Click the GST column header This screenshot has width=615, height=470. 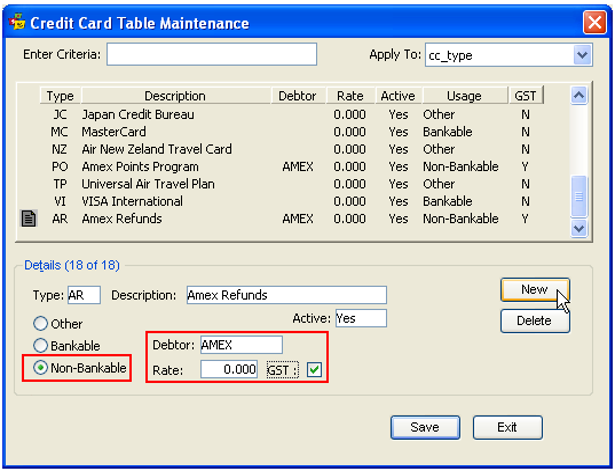pyautogui.click(x=526, y=96)
